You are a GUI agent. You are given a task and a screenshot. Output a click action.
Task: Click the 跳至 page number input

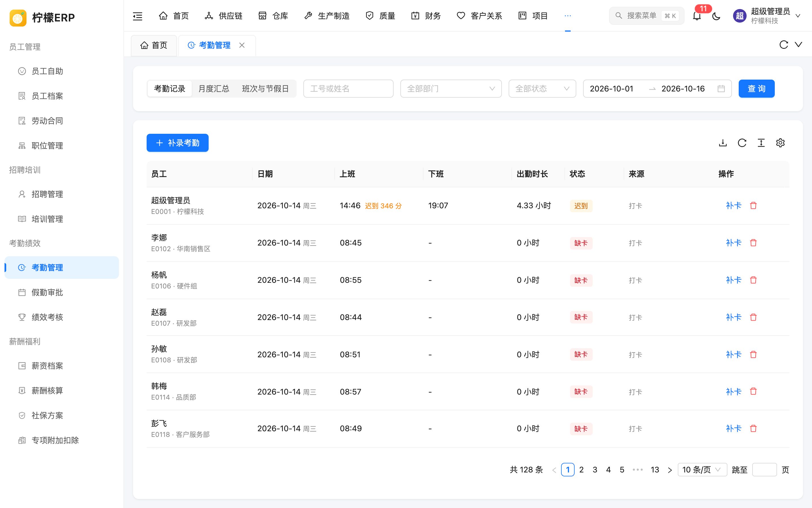tap(764, 470)
